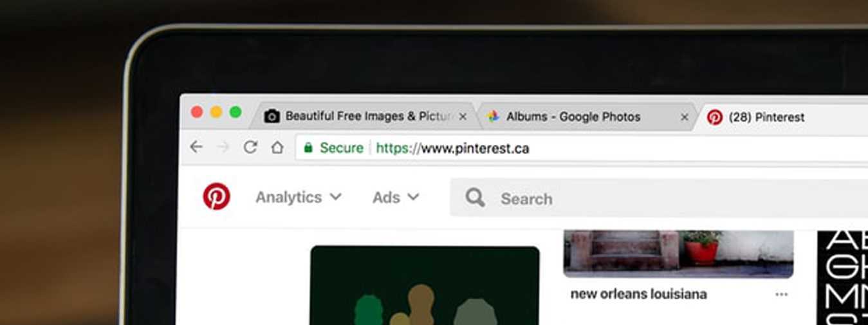Select the (28) Pinterest tab
868x325 pixels.
point(766,117)
